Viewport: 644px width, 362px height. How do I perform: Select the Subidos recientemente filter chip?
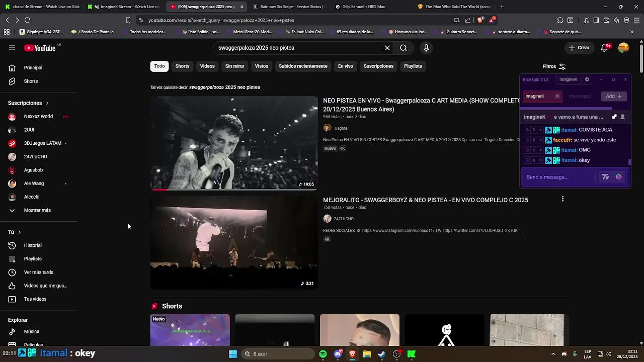303,66
